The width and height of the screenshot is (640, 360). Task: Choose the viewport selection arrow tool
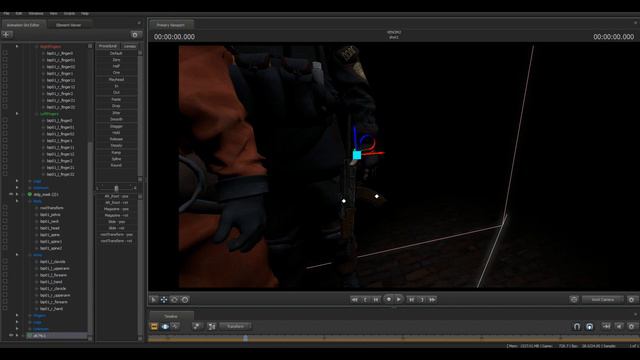pos(153,300)
